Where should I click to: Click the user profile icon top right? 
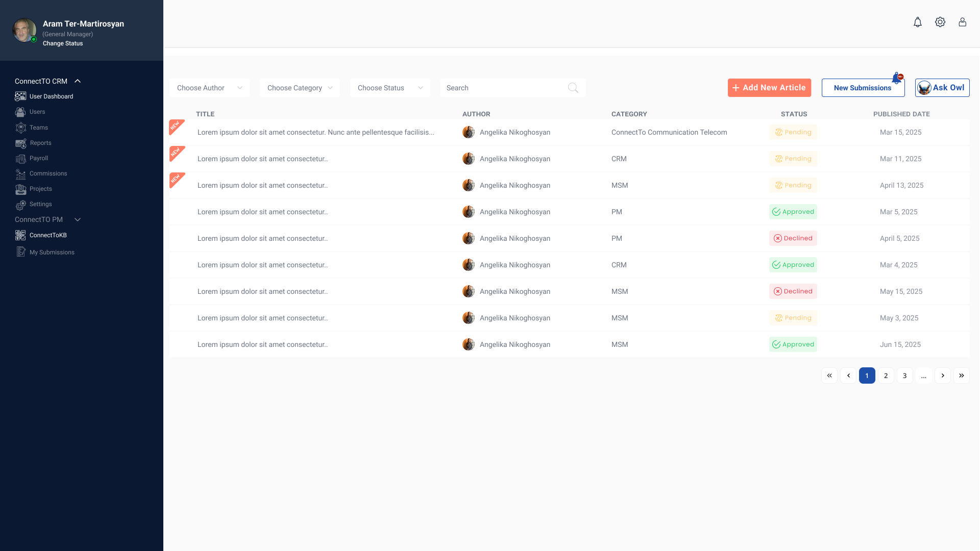click(x=962, y=22)
